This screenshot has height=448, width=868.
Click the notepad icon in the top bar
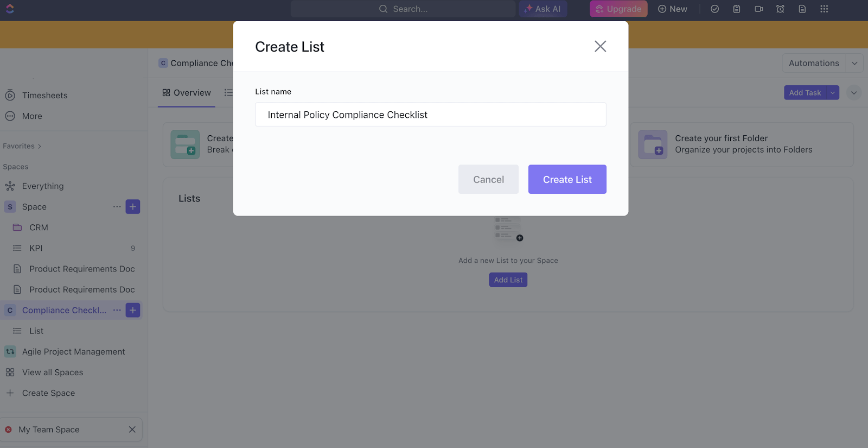click(x=736, y=9)
